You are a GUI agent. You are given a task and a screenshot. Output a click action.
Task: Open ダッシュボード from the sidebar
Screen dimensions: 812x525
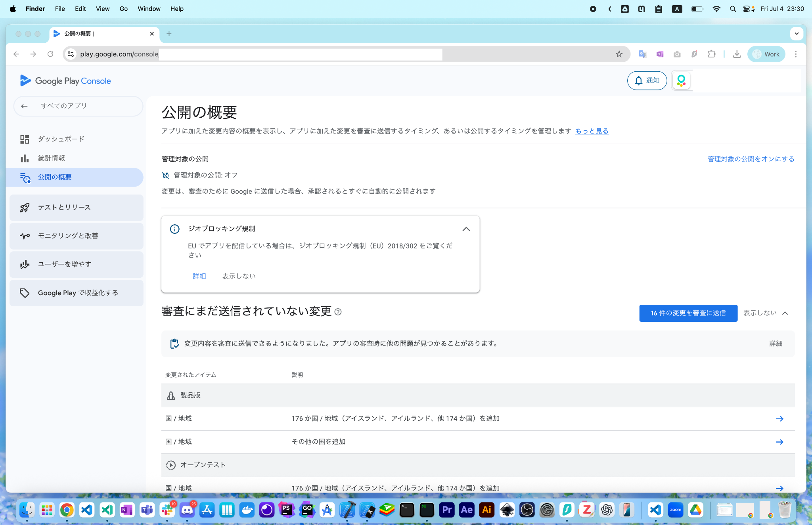point(61,139)
